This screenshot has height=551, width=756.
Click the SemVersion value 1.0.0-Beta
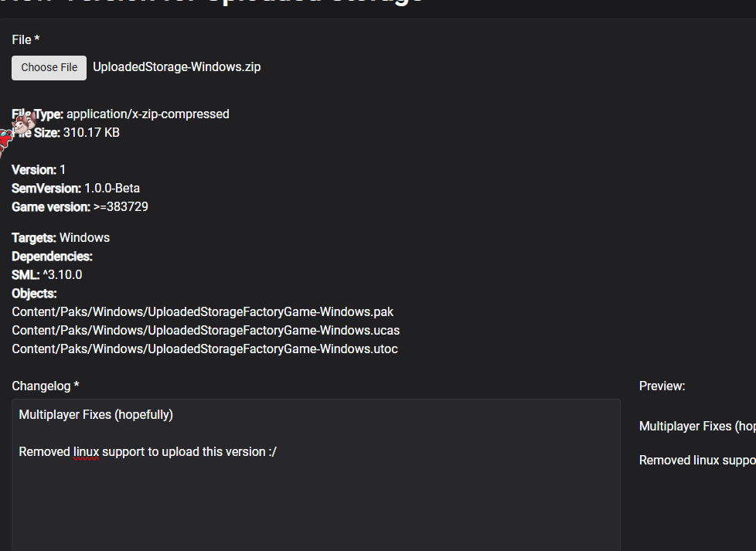click(111, 189)
